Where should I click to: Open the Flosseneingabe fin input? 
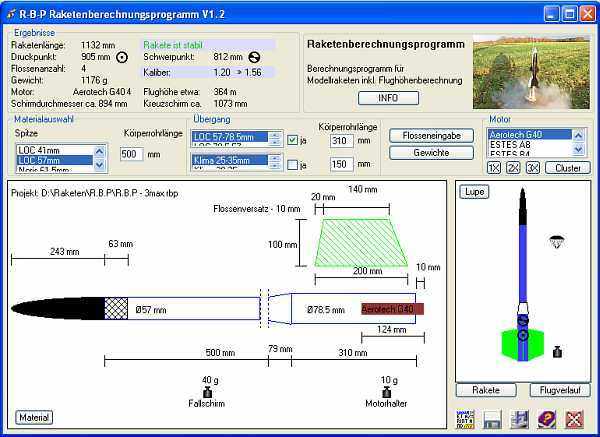click(x=431, y=136)
